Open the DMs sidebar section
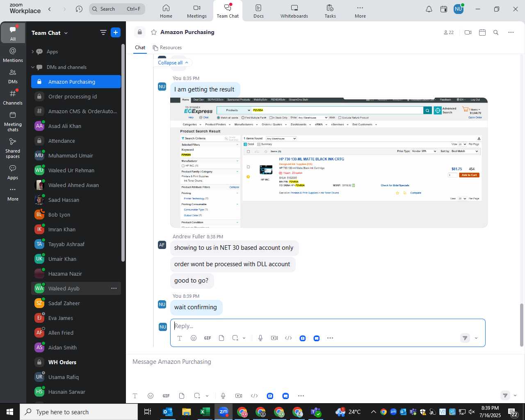 [13, 76]
